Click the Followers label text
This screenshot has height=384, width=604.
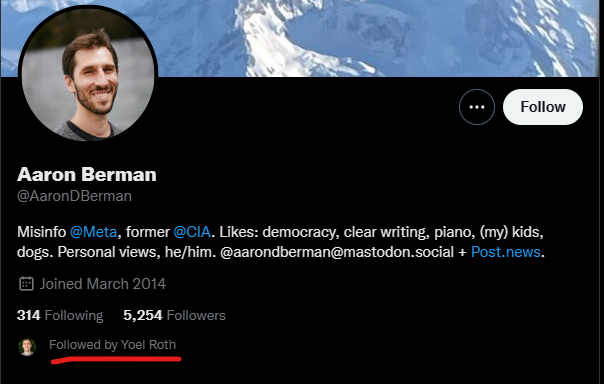pos(196,315)
